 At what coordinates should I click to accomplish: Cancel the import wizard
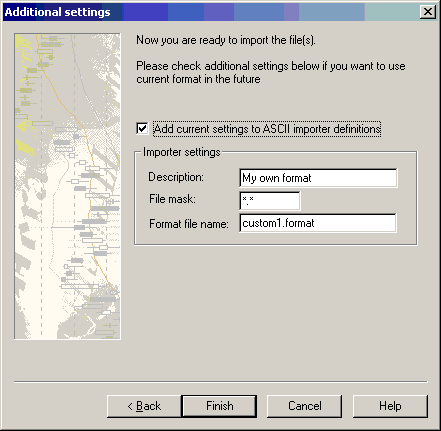pos(304,406)
